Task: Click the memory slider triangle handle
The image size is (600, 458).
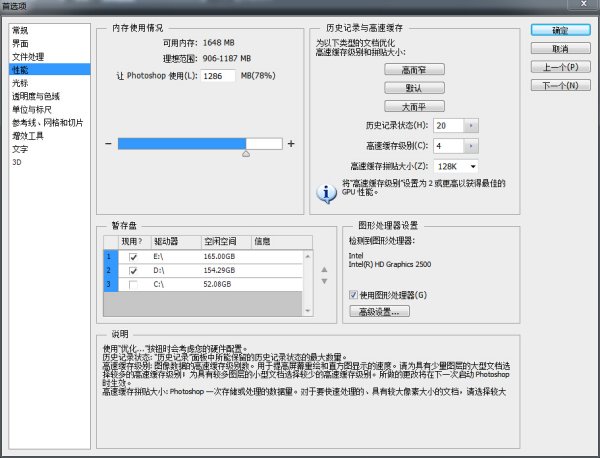Action: coord(246,153)
